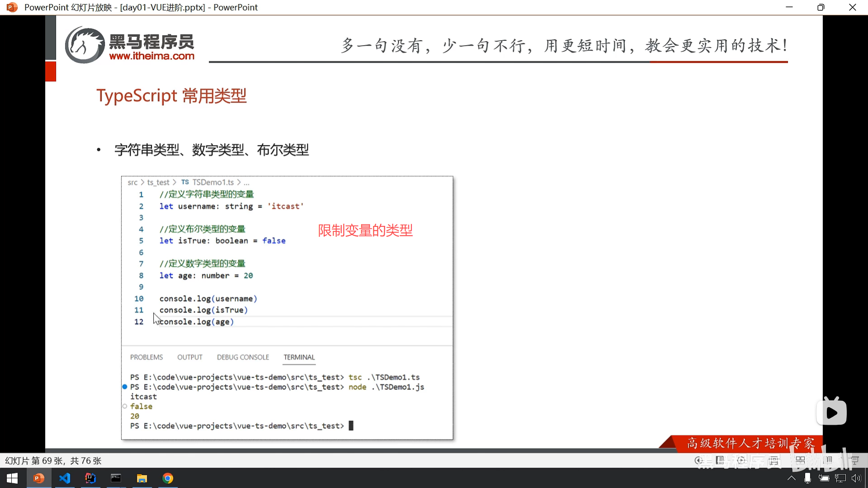Open IntelliJ IDEA from taskbar
Viewport: 868px width, 488px height.
click(90, 478)
